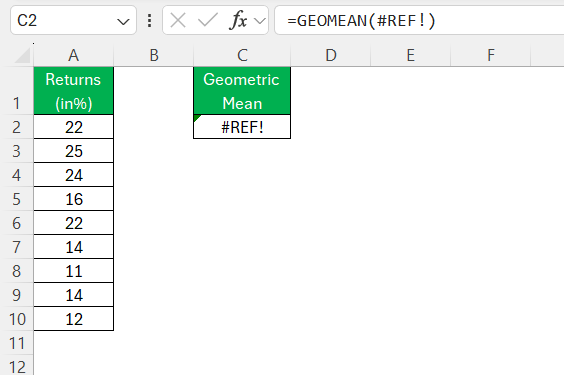Image resolution: width=564 pixels, height=375 pixels.
Task: Select cell A3 containing 25
Action: [x=73, y=151]
